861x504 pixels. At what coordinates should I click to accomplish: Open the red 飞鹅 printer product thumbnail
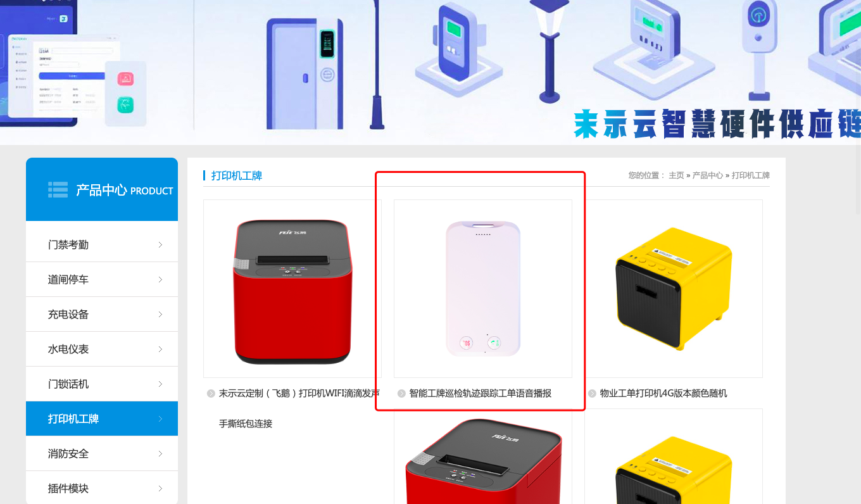point(292,289)
